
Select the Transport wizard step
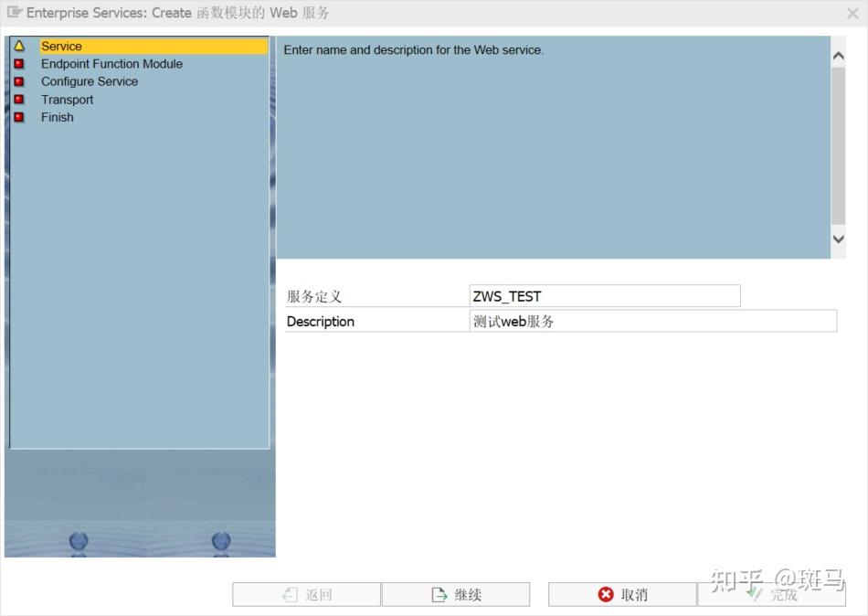coord(68,99)
